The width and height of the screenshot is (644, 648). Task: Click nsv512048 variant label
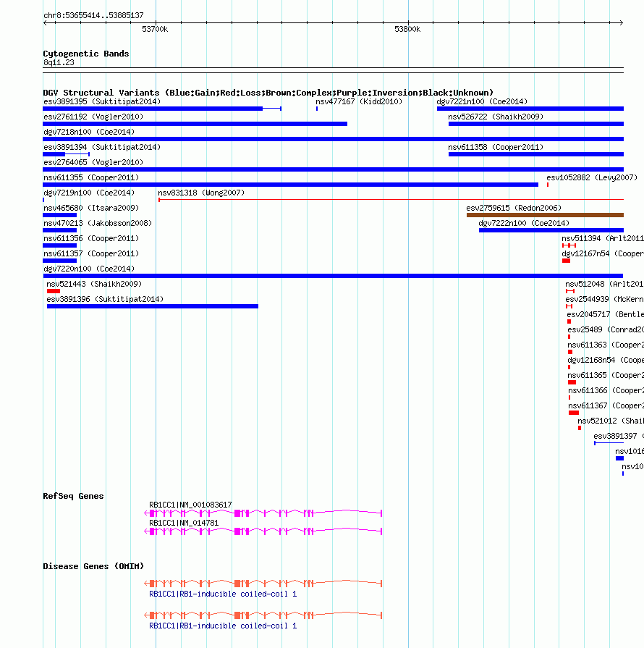(604, 284)
